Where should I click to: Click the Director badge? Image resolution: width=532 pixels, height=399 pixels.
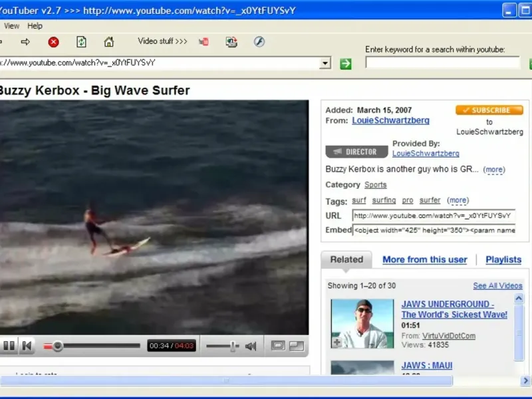coord(356,152)
